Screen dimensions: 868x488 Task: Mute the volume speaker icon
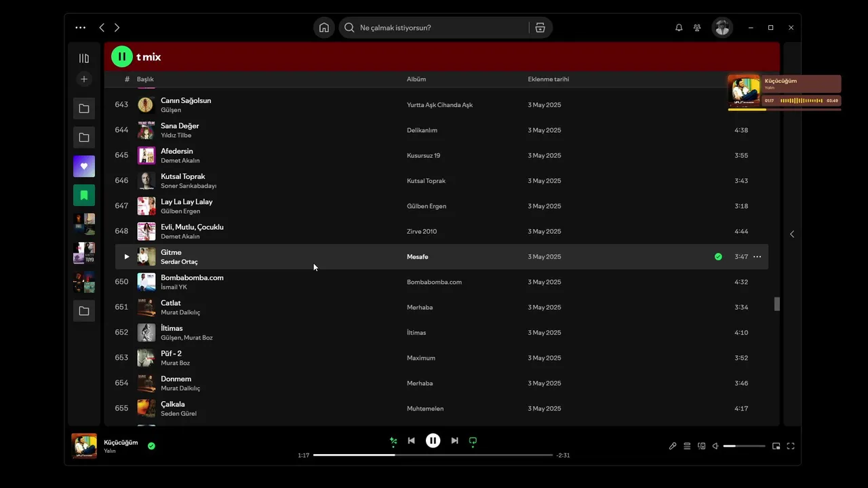[x=715, y=446]
